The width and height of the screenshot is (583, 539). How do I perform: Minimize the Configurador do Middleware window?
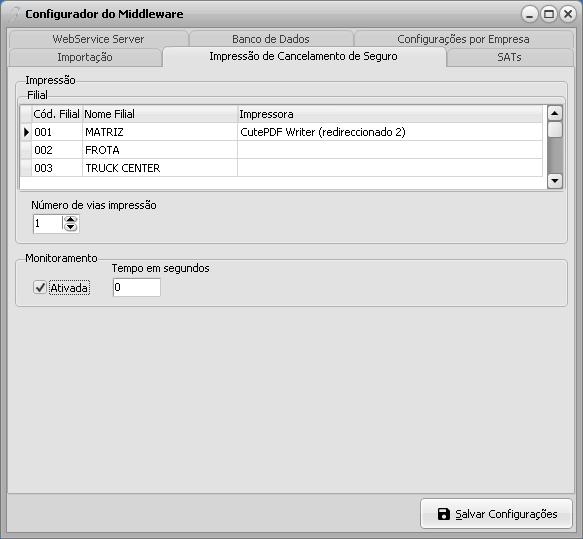pyautogui.click(x=529, y=14)
